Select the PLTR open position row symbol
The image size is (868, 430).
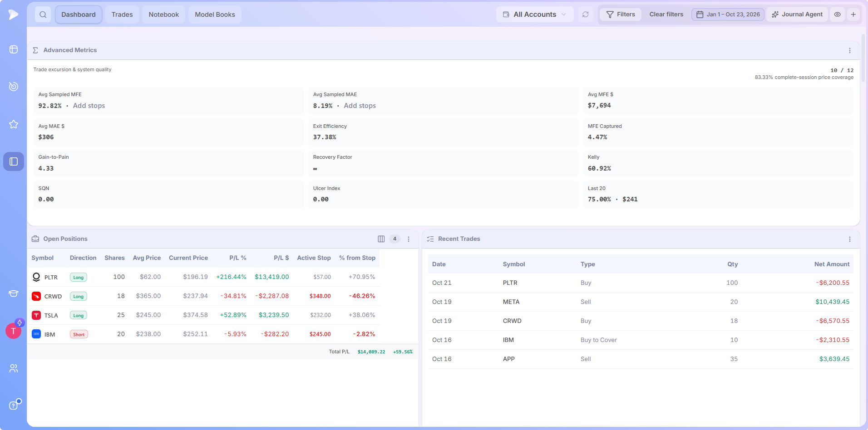pyautogui.click(x=51, y=278)
